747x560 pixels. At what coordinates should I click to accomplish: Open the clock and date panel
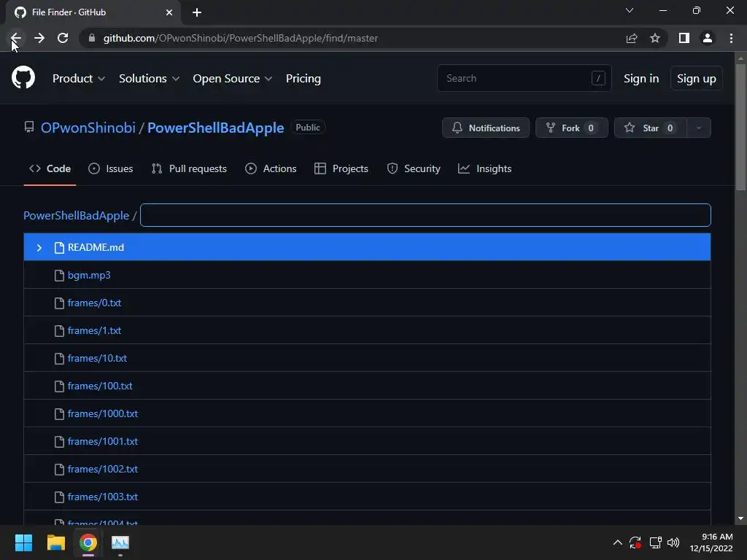(711, 542)
